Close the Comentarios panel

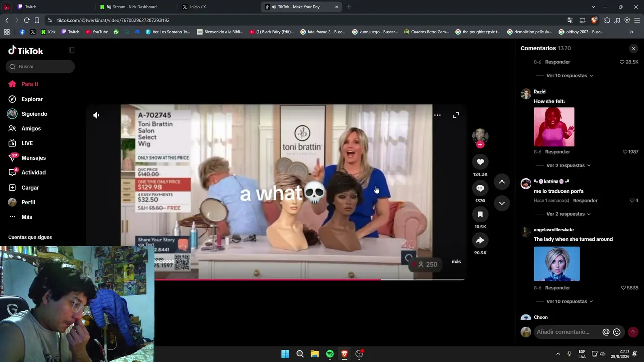(x=634, y=49)
